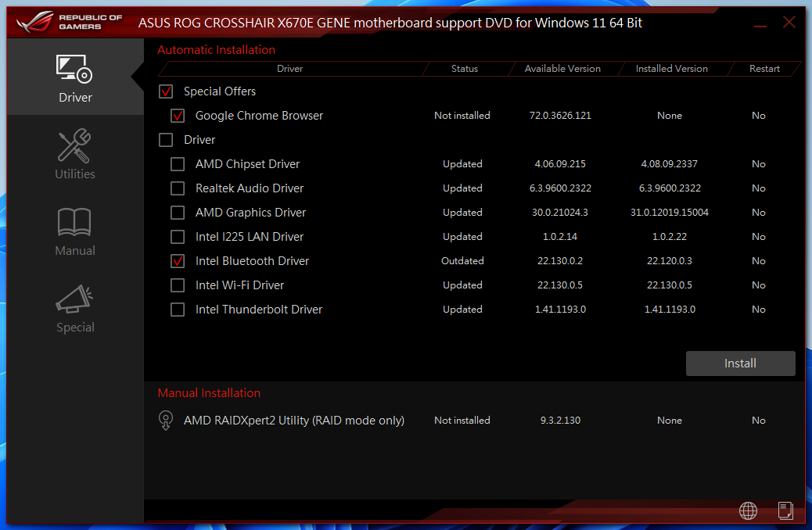Screen dimensions: 812x530
Task: Open the Driver section icon in sidebar
Action: [x=74, y=69]
